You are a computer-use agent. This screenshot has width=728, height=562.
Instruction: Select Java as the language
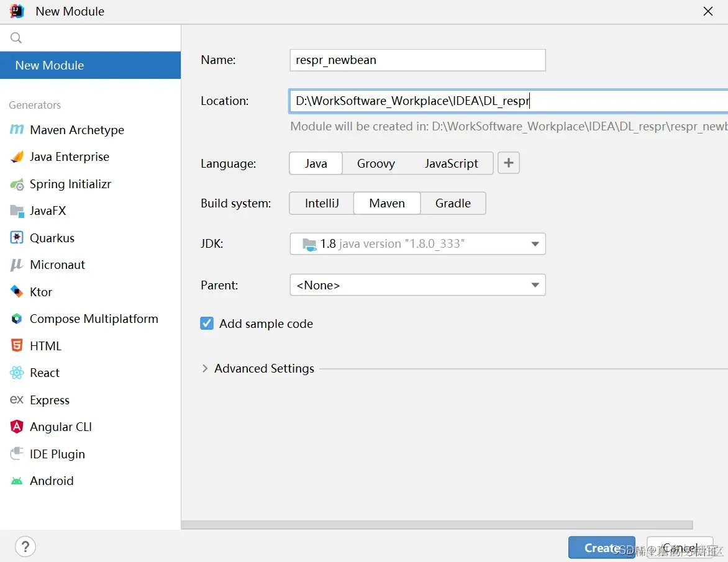tap(316, 163)
